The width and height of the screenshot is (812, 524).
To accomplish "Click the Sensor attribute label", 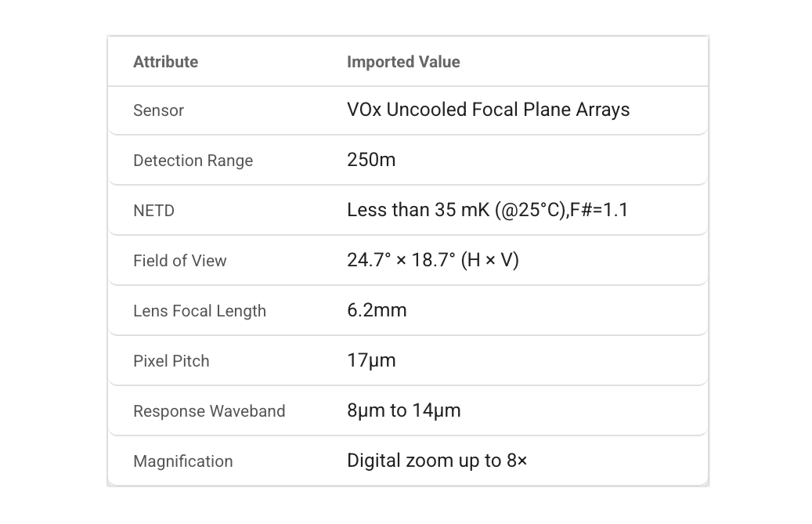I will (158, 110).
